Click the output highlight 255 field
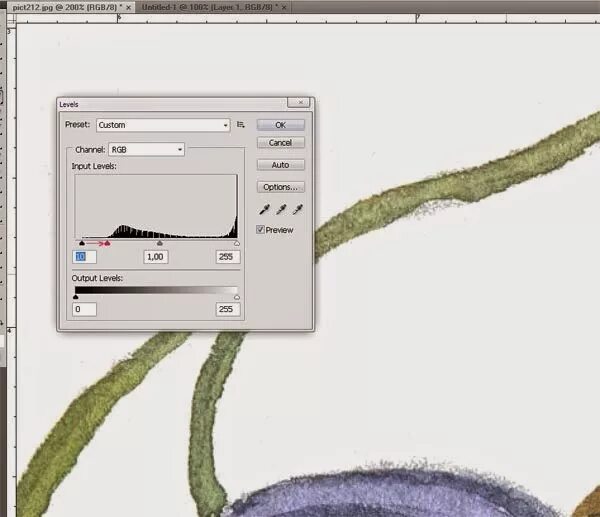The width and height of the screenshot is (600, 517). 228,309
